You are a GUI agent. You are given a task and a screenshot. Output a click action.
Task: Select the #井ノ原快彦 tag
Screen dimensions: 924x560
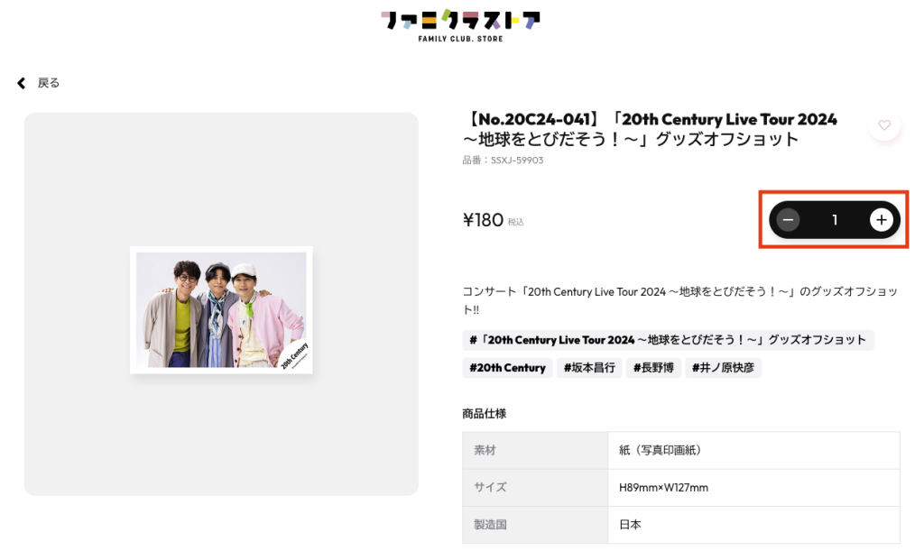click(x=723, y=367)
